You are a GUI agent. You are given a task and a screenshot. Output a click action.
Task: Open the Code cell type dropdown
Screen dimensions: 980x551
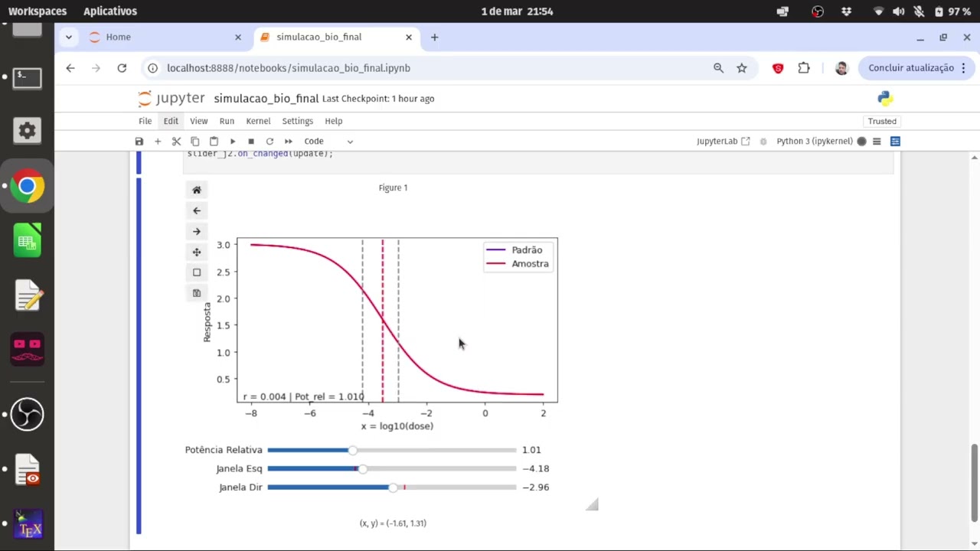(x=328, y=142)
